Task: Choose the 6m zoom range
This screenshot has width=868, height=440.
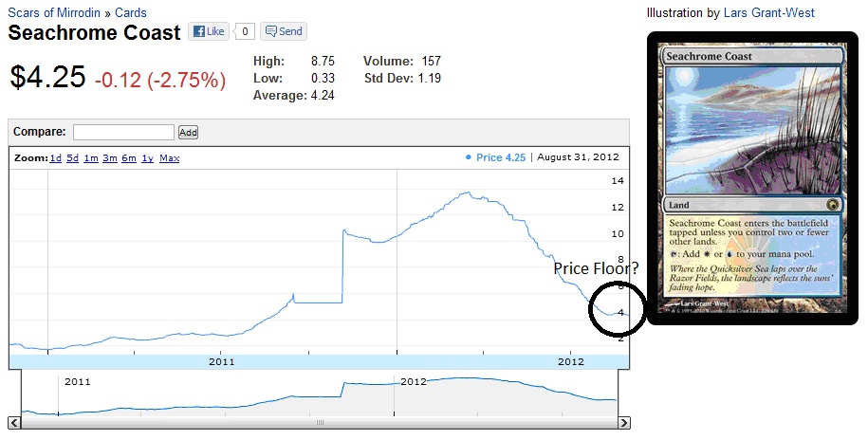Action: point(129,158)
